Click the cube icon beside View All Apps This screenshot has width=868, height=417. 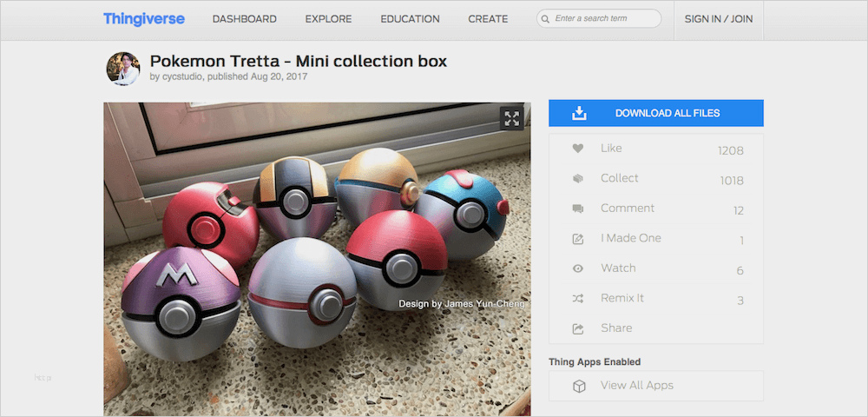[579, 386]
